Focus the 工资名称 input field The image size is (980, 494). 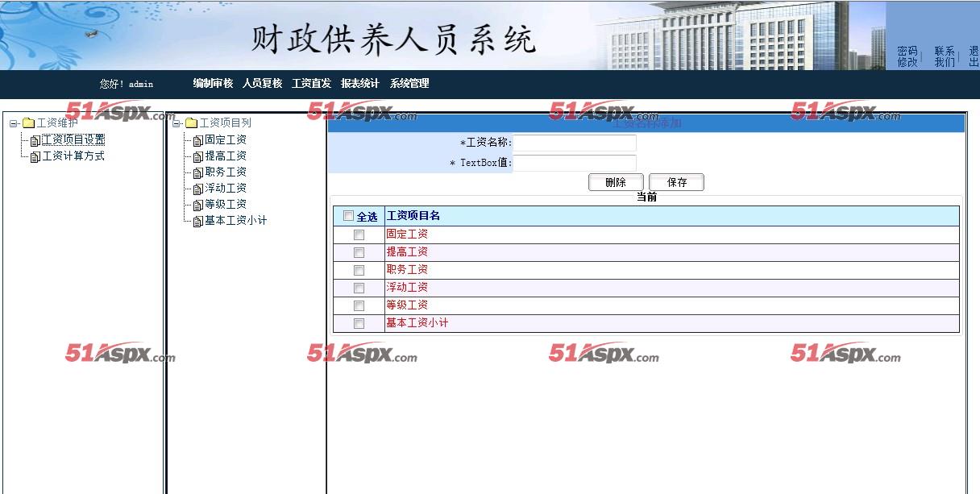click(575, 143)
